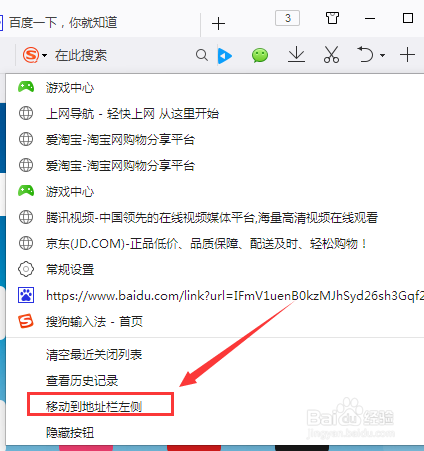424x451 pixels.
Task: Click the scissors screenshot tool icon
Action: pyautogui.click(x=331, y=55)
